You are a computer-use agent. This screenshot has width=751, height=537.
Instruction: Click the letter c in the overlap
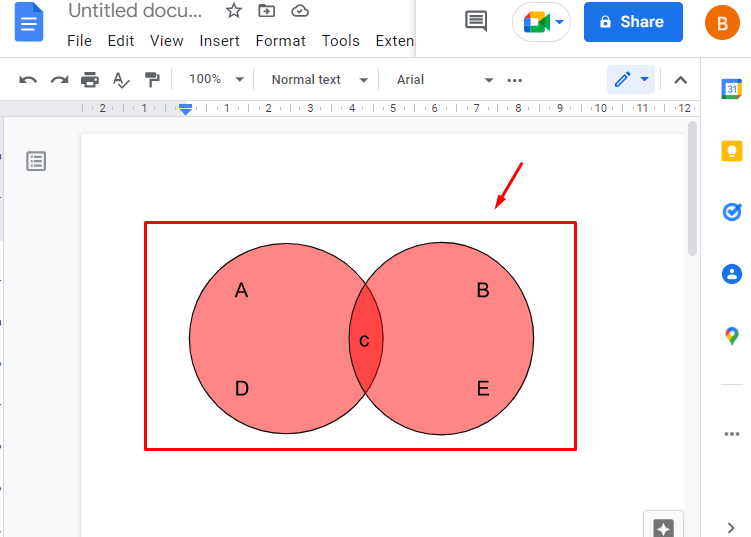click(364, 341)
